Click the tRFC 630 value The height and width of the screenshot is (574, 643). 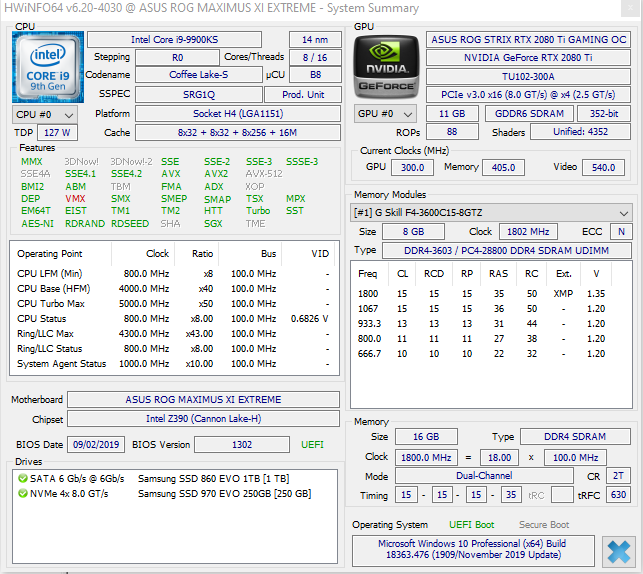pyautogui.click(x=618, y=495)
